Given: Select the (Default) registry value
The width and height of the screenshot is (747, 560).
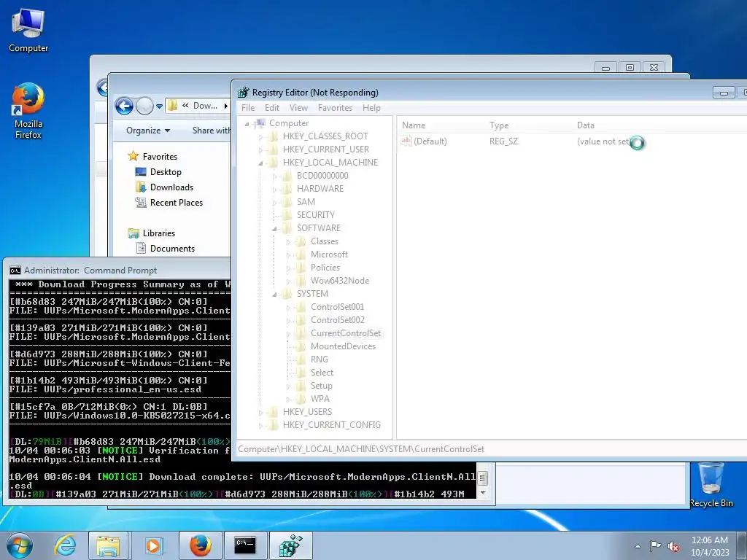Looking at the screenshot, I should click(430, 141).
